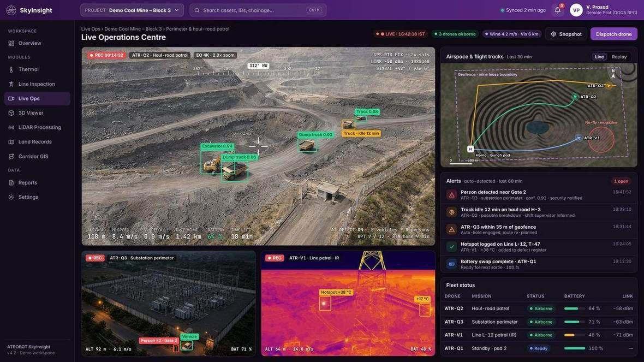Image resolution: width=644 pixels, height=362 pixels.
Task: Click the Home launch pad H marker
Action: coord(470,149)
